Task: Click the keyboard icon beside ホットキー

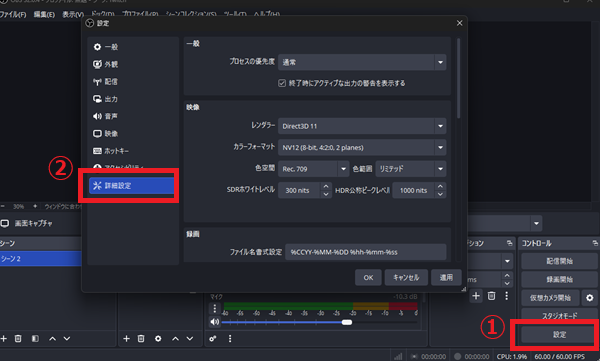Action: [x=97, y=151]
